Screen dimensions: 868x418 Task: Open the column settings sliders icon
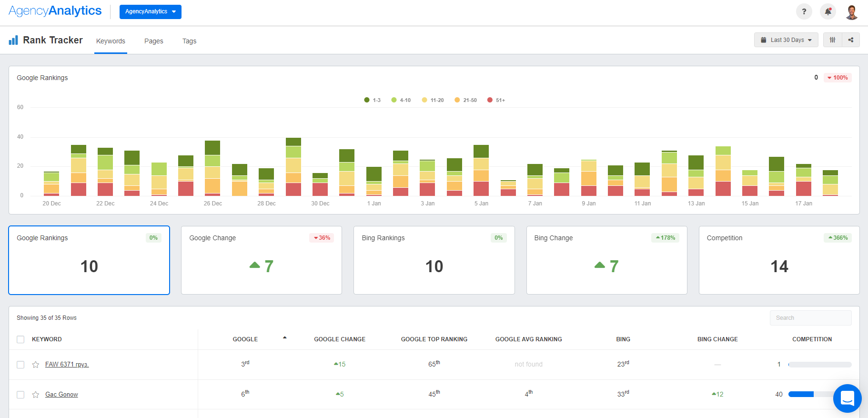coord(833,40)
